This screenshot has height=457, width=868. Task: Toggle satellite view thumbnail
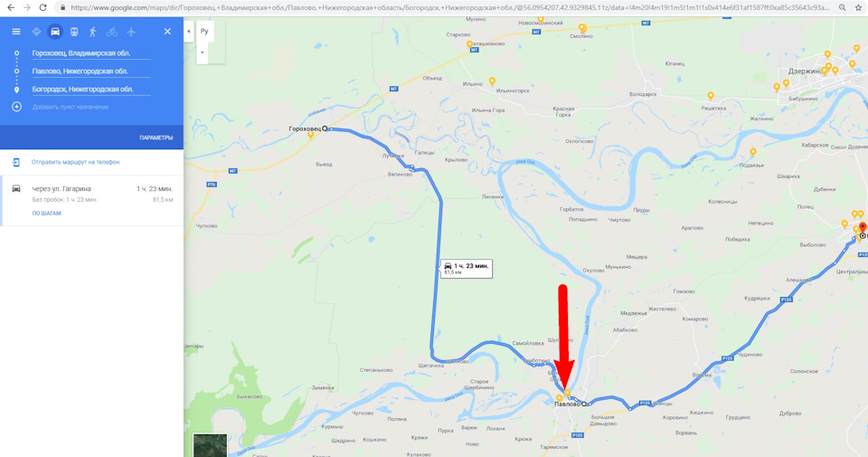[210, 445]
